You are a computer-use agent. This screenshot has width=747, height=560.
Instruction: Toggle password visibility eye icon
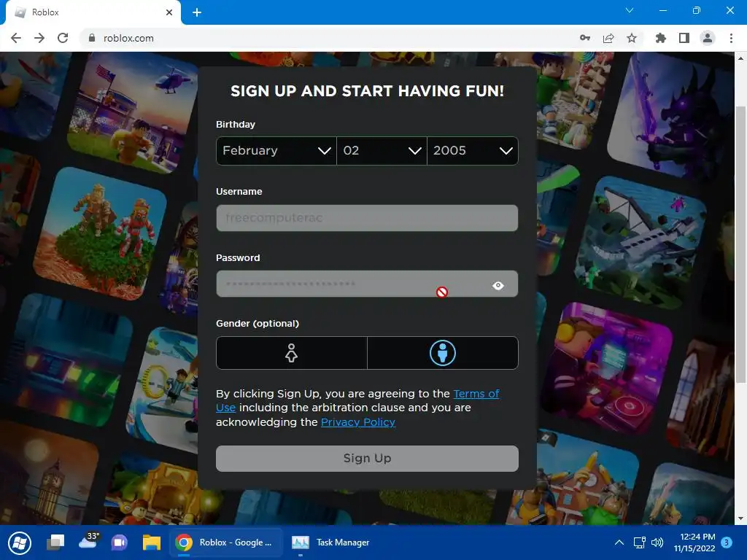[498, 285]
